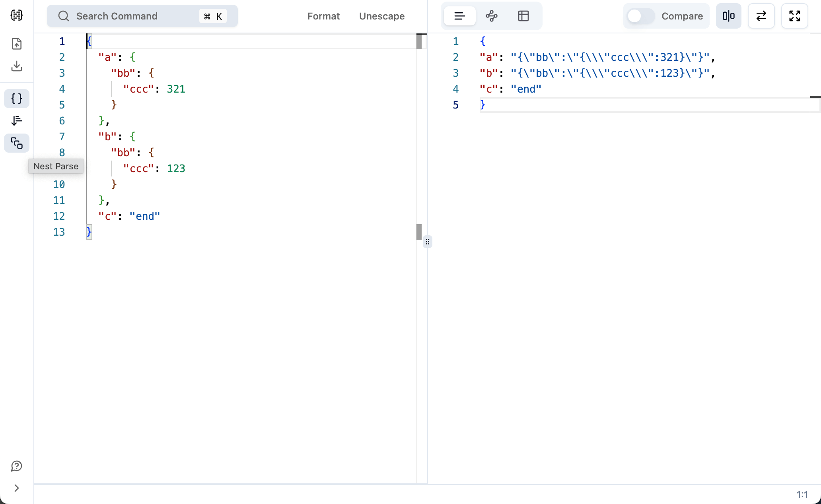Click the download/export icon

(x=16, y=66)
